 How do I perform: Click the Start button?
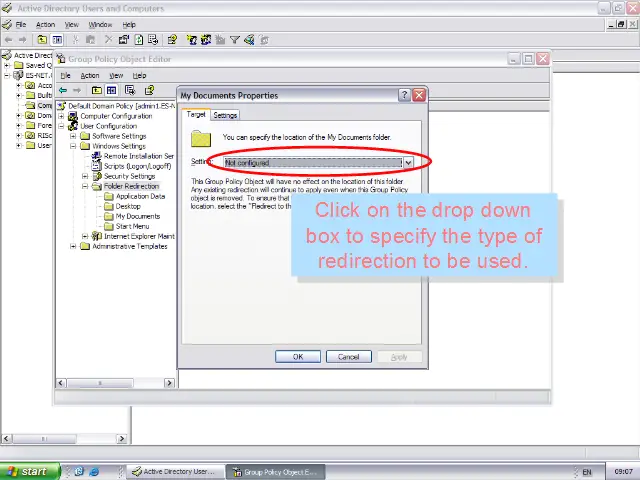coord(29,471)
